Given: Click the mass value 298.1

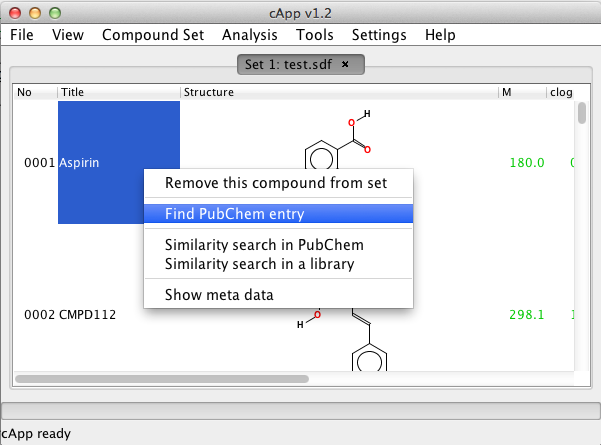Looking at the screenshot, I should [527, 315].
